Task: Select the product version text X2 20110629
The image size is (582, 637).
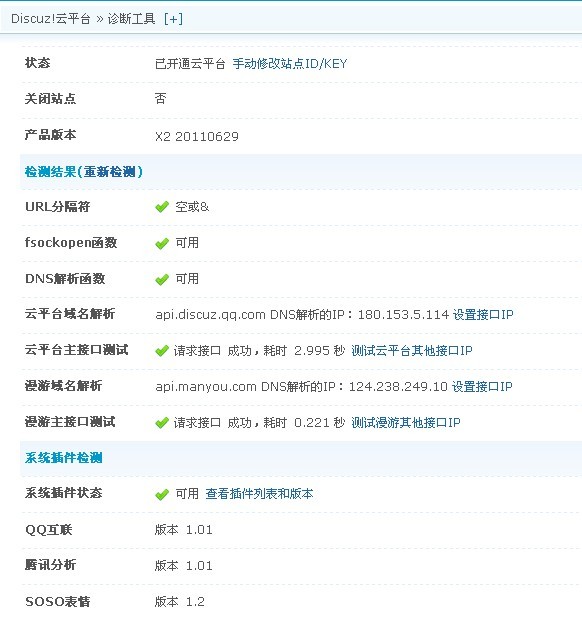Action: 197,136
